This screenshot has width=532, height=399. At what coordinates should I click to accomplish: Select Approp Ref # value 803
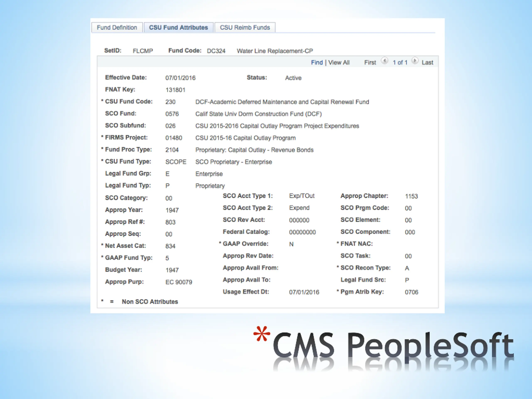tap(170, 222)
